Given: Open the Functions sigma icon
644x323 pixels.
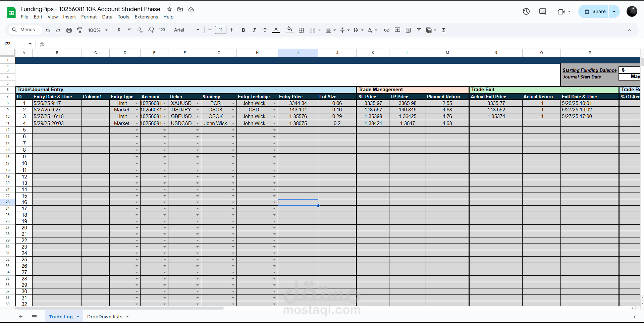Looking at the screenshot, I should click(x=444, y=30).
